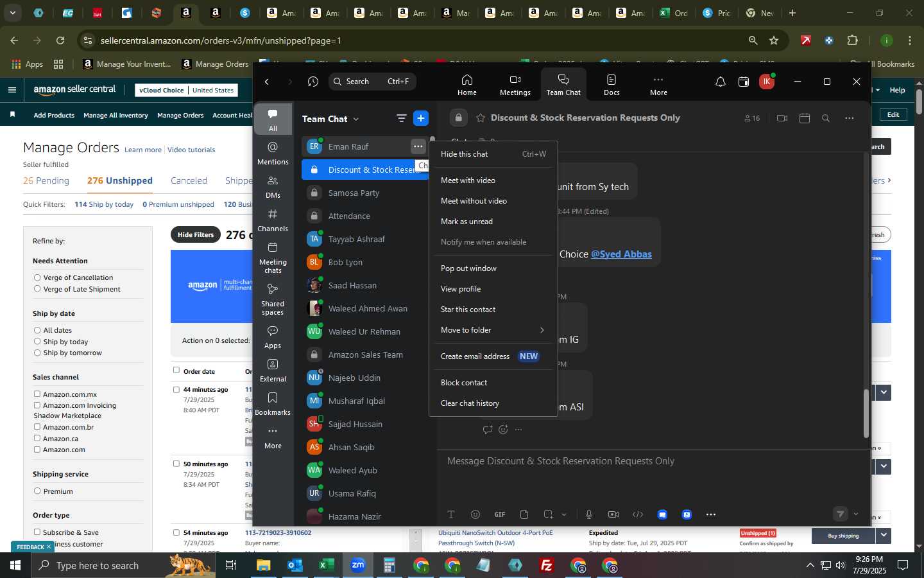Open Syed Abbas mention link in chat

(x=621, y=254)
